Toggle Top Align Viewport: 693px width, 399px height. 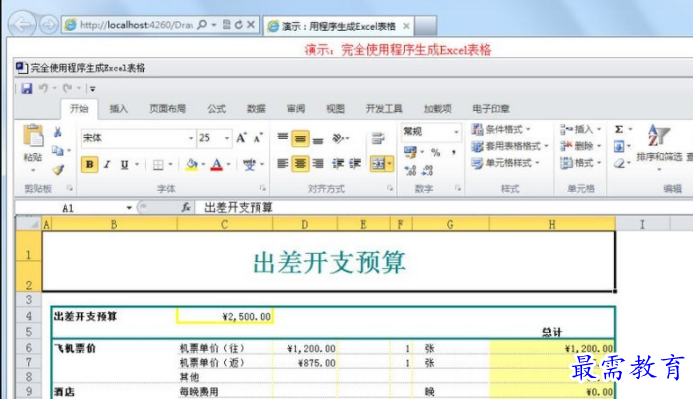pyautogui.click(x=282, y=138)
